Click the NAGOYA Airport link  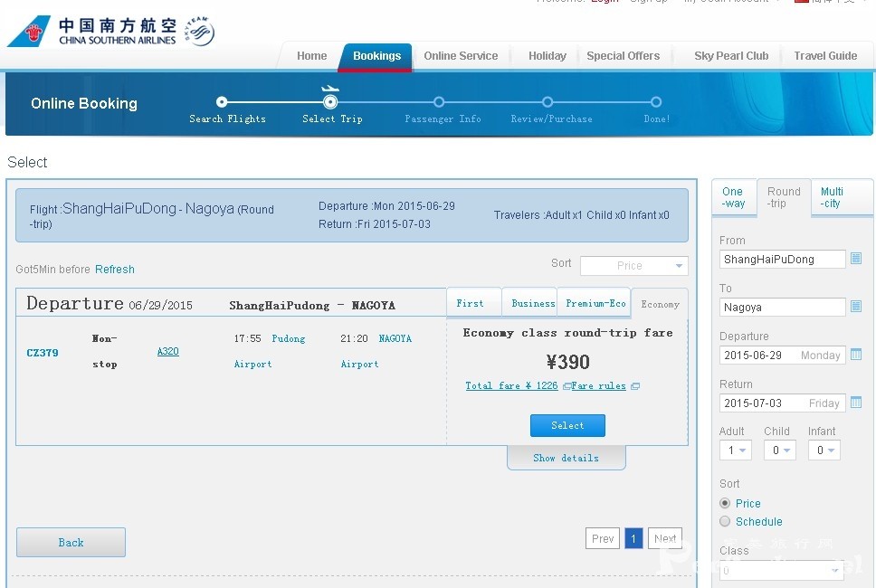pos(376,351)
